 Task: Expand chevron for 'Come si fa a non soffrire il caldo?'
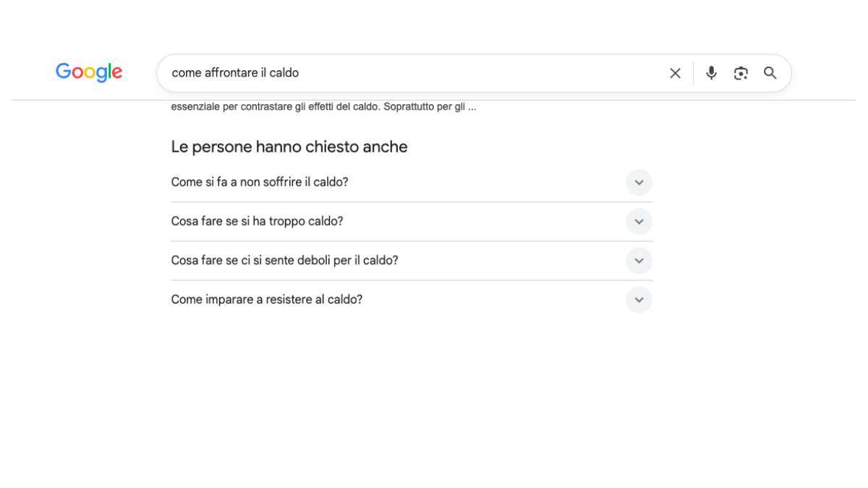pos(639,182)
